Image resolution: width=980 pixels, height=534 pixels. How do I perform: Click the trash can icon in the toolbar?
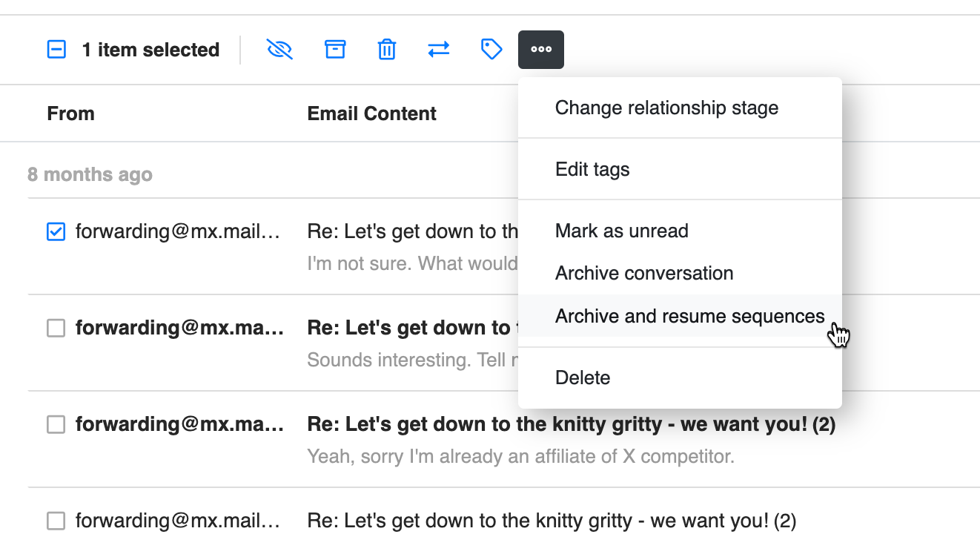coord(387,50)
